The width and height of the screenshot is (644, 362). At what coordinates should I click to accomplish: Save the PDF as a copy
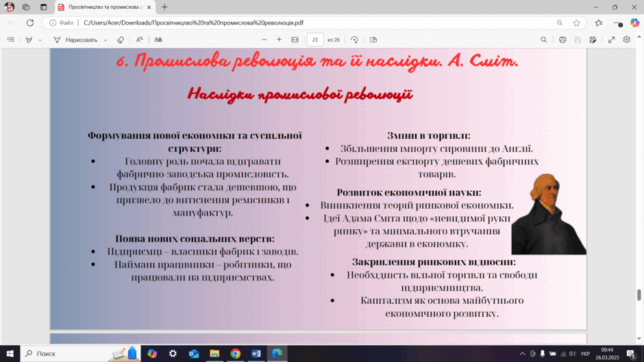pyautogui.click(x=593, y=40)
